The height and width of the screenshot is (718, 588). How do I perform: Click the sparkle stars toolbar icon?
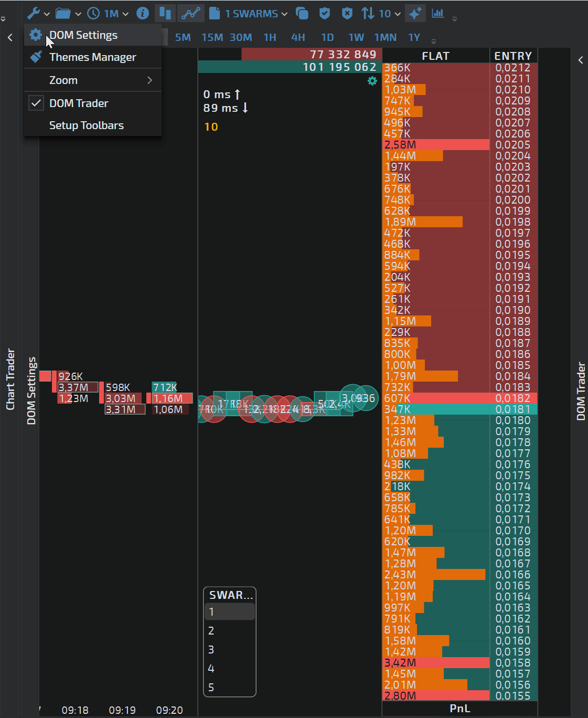point(415,14)
